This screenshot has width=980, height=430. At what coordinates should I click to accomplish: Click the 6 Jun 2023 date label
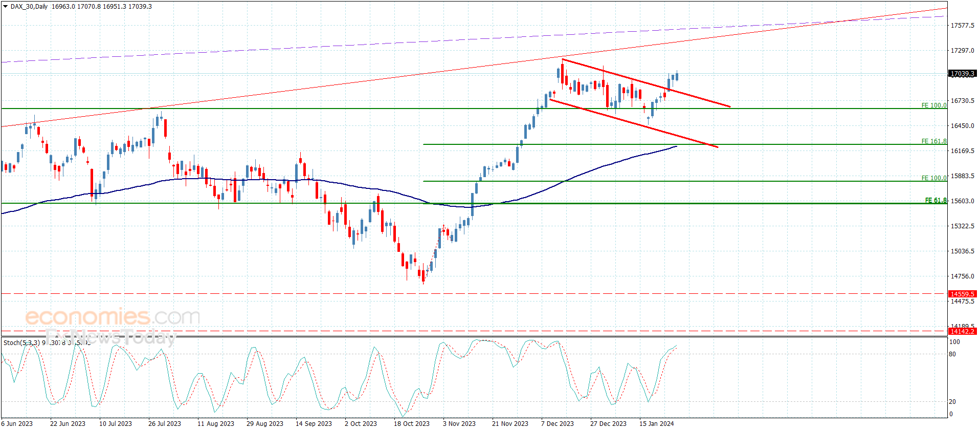(x=17, y=423)
